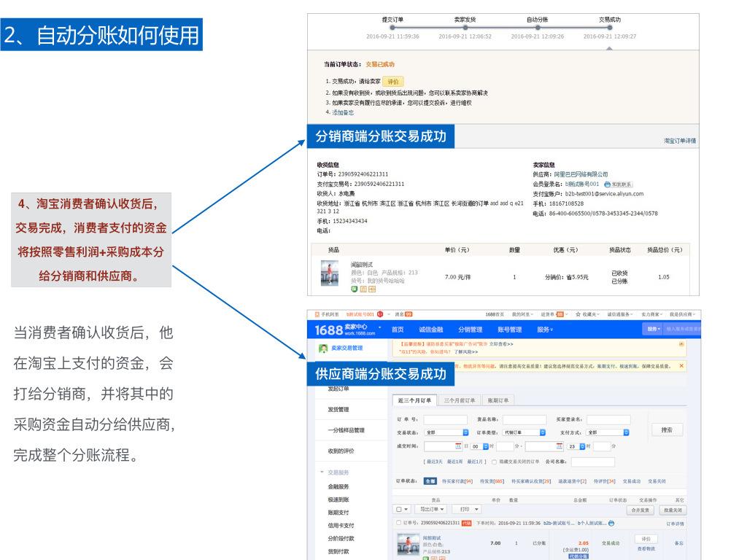Enable 隐藏交易关闭的订单 checkbox
The image size is (747, 560).
494,462
